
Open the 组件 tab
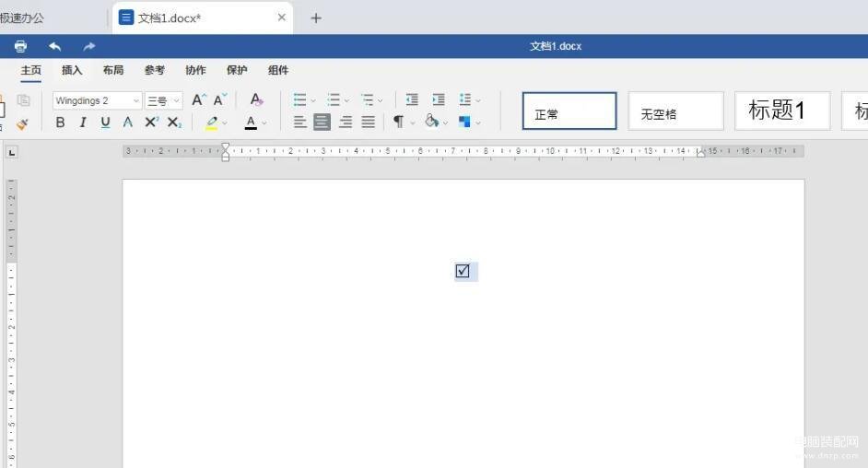point(278,70)
